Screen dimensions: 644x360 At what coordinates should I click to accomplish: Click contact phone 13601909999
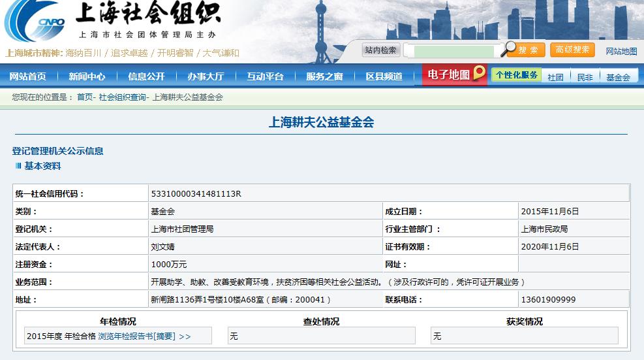(548, 300)
